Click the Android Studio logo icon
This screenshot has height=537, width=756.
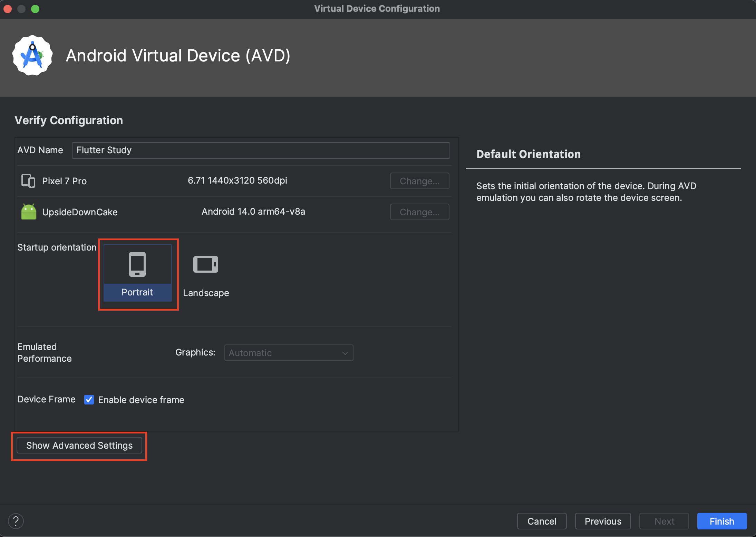point(32,55)
